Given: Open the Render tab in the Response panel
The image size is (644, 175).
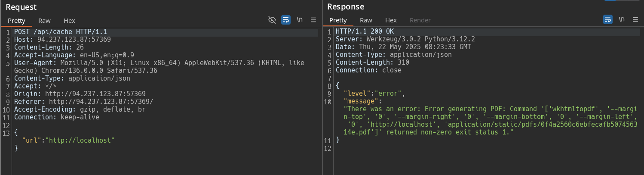Looking at the screenshot, I should (x=420, y=20).
